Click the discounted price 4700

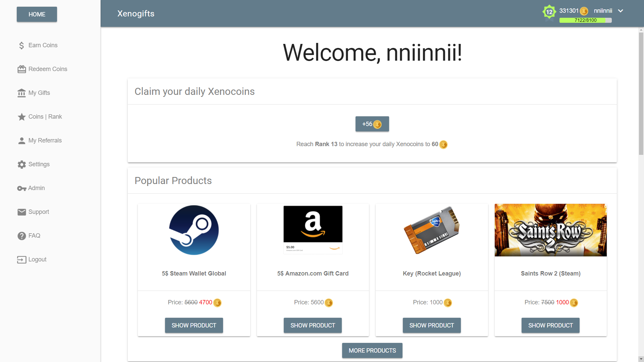point(206,302)
